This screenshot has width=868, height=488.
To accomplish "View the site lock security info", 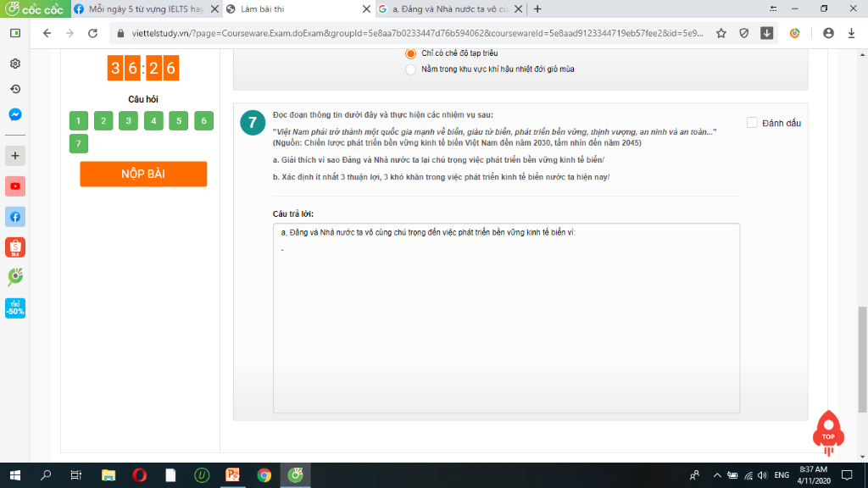I will click(120, 33).
